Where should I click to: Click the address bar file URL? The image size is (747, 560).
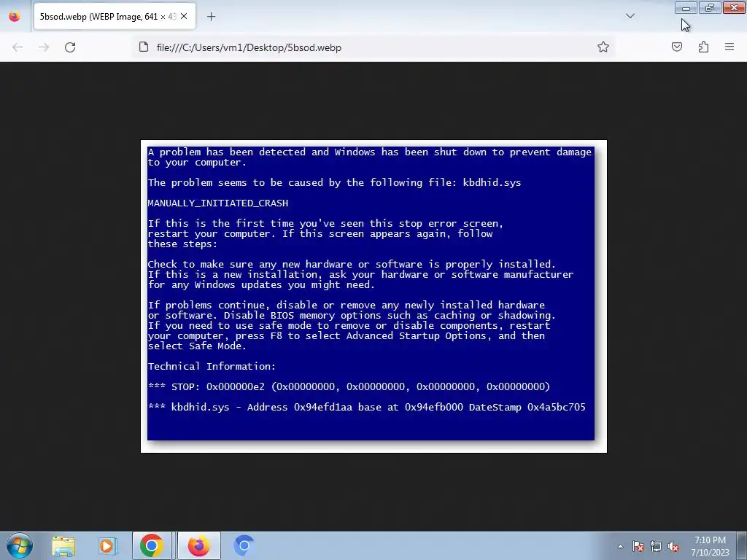[249, 47]
